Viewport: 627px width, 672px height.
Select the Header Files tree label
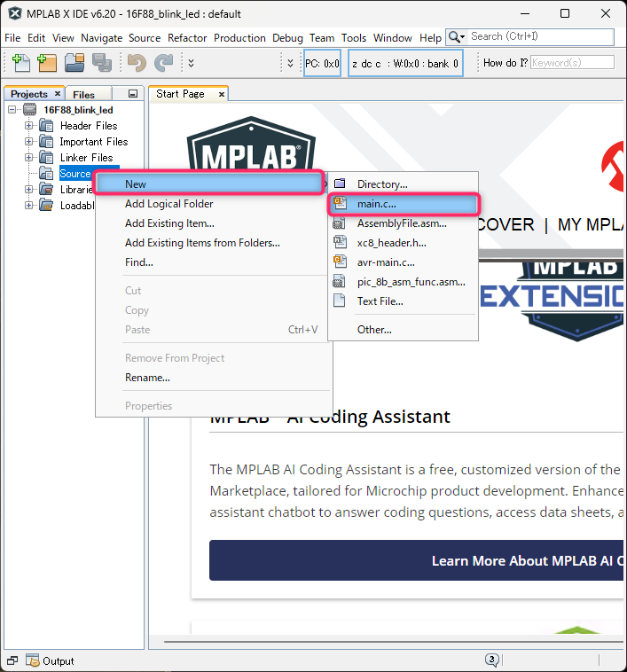pos(89,126)
